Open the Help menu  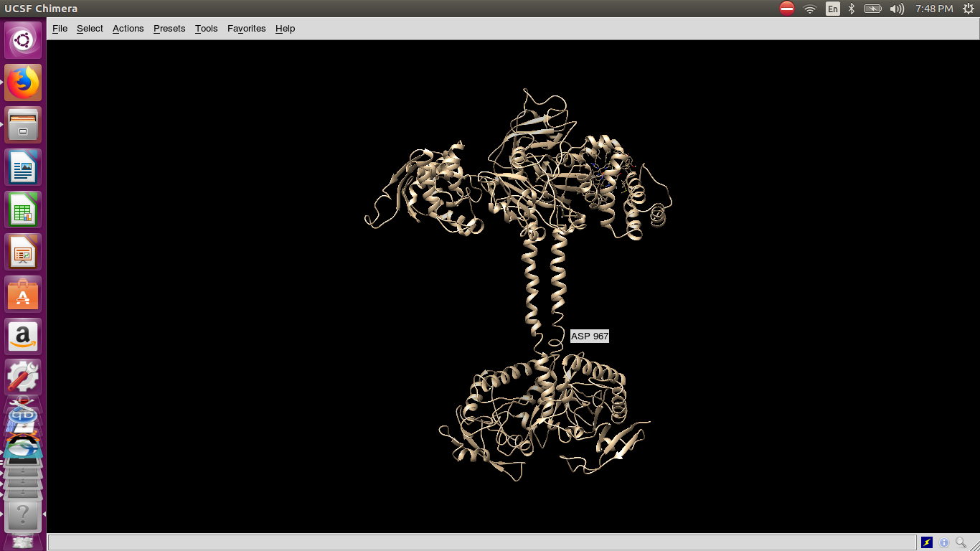click(285, 29)
